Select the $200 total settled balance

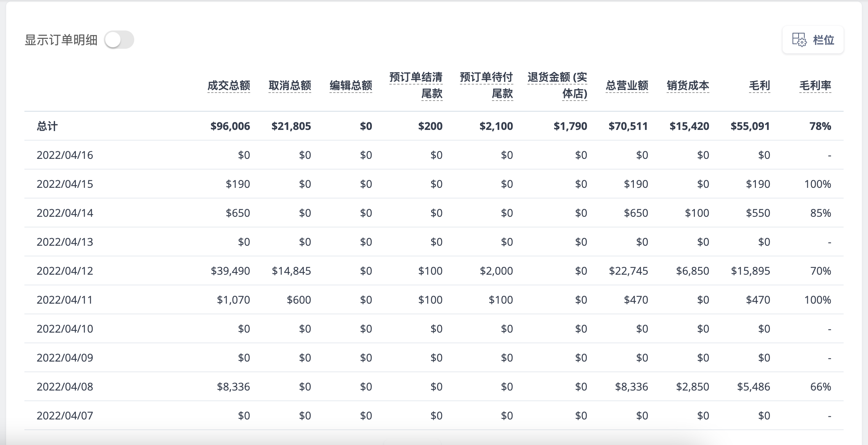point(430,126)
